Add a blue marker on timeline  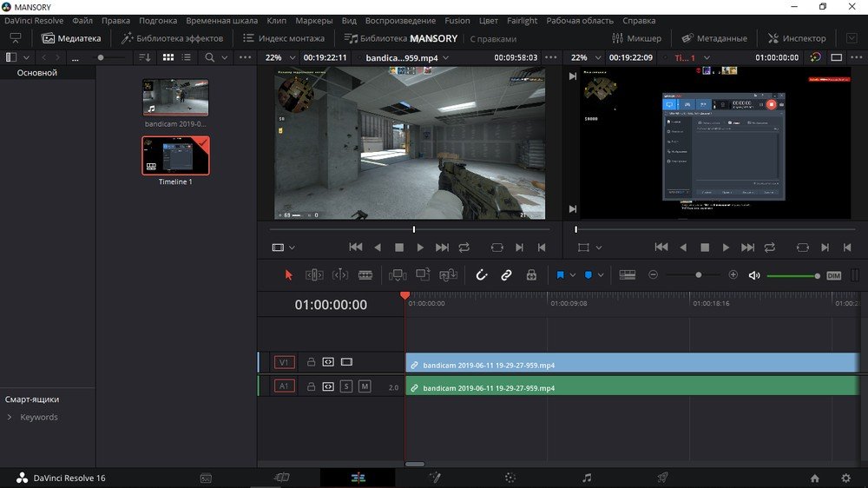click(589, 275)
